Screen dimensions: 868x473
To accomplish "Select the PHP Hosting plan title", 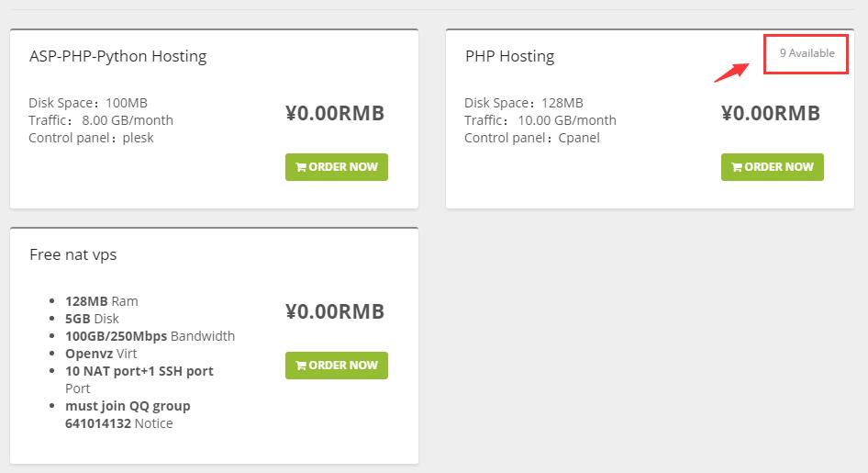I will [x=509, y=56].
